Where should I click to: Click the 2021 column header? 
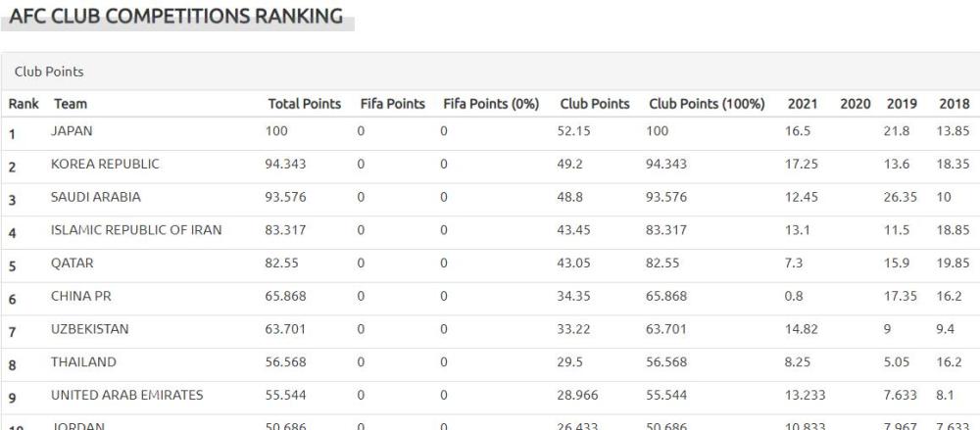pos(802,104)
